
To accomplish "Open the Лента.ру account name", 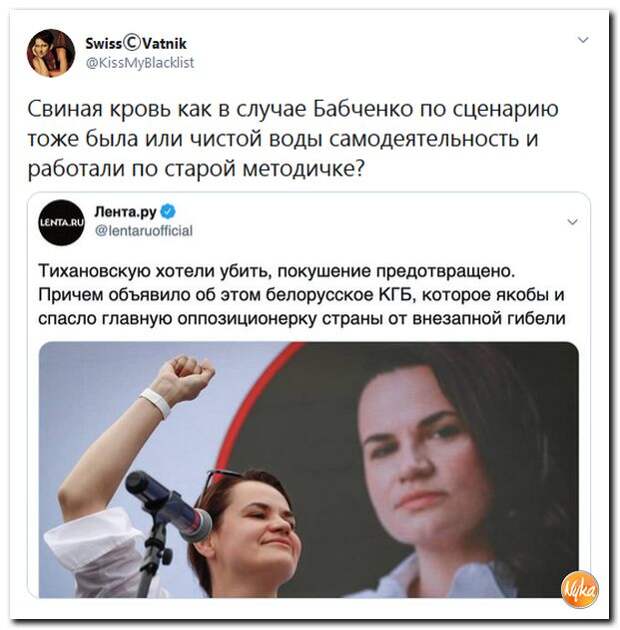I will pyautogui.click(x=125, y=211).
